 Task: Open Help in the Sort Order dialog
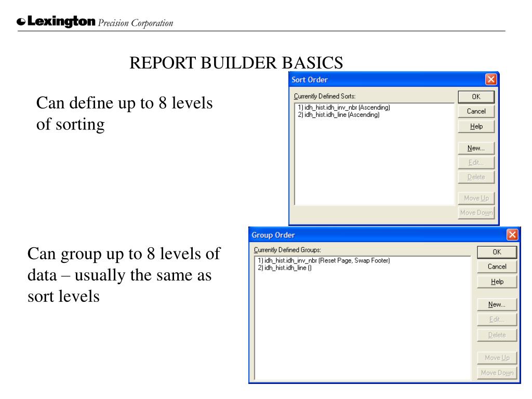(476, 126)
